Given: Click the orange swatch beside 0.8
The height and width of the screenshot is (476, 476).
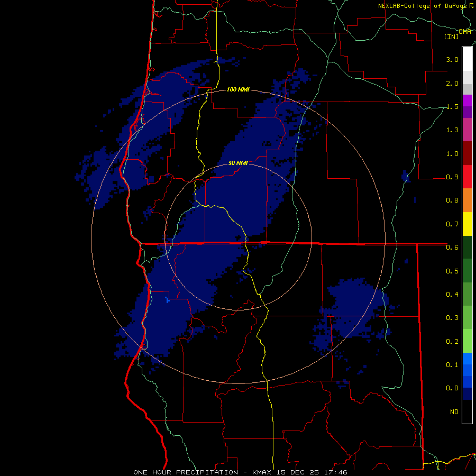Looking at the screenshot, I should coord(467,200).
